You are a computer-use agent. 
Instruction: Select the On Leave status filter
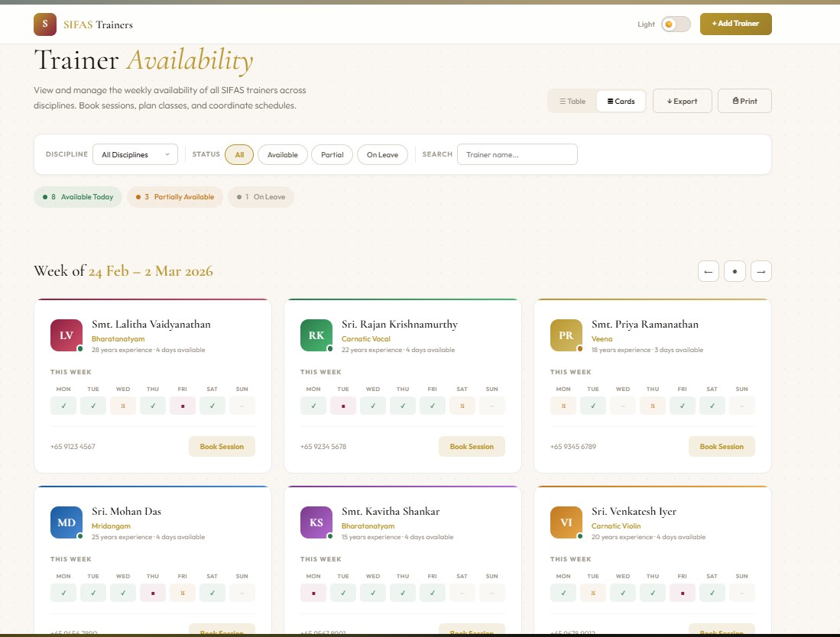tap(382, 154)
